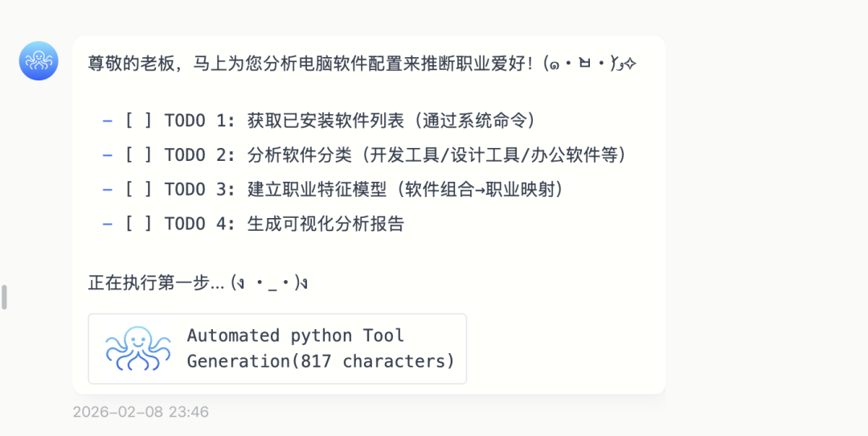This screenshot has width=868, height=436.
Task: Click the octopus avatar beside the message
Action: (39, 61)
